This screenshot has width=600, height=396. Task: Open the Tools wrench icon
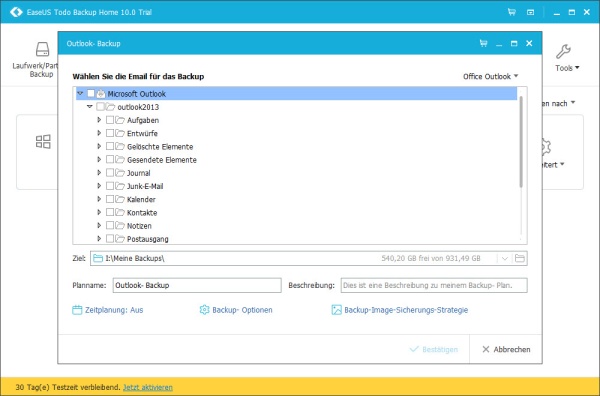[x=563, y=52]
